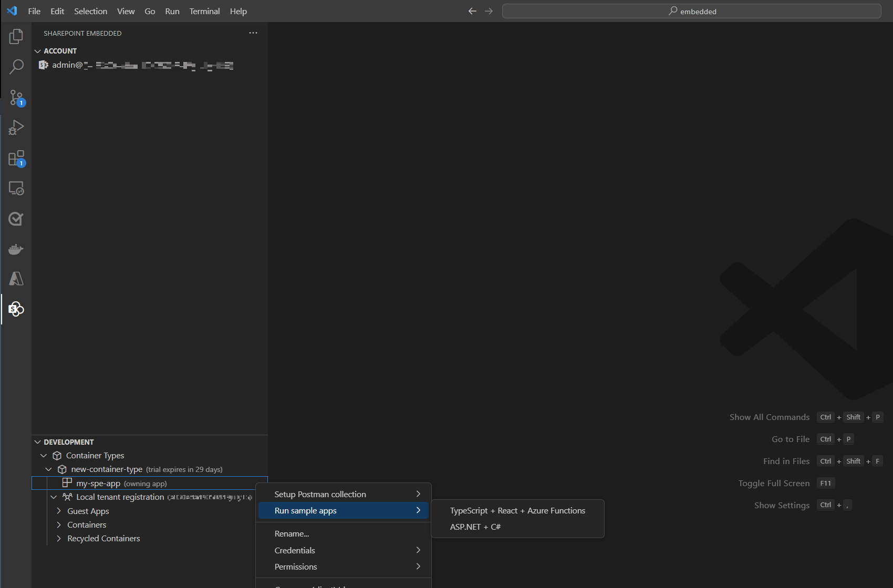Open the Explorer view in activity bar
Viewport: 893px width, 588px height.
click(x=16, y=37)
